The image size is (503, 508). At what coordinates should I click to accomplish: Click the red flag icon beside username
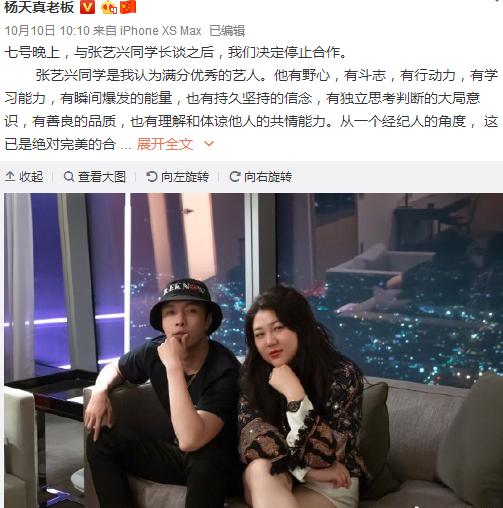click(x=128, y=7)
